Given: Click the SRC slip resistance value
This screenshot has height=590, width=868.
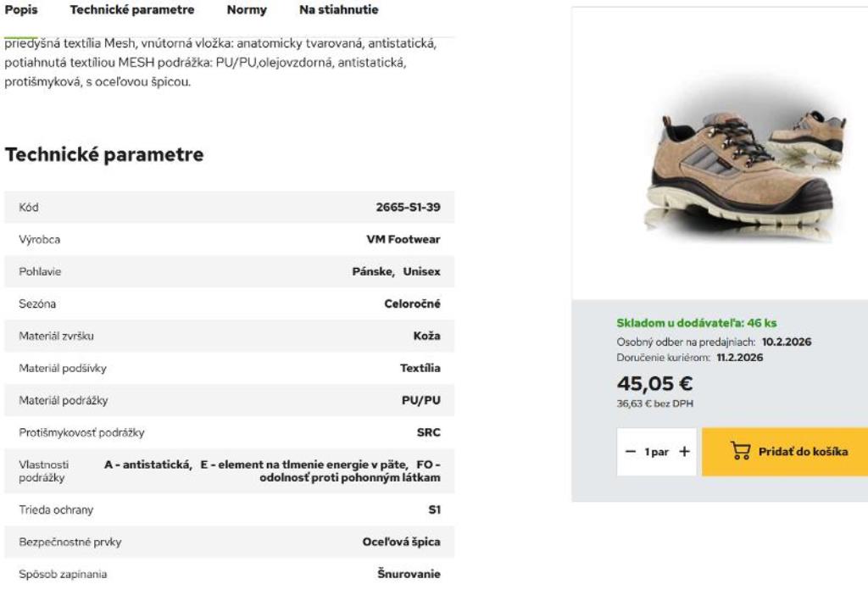Looking at the screenshot, I should point(428,433).
